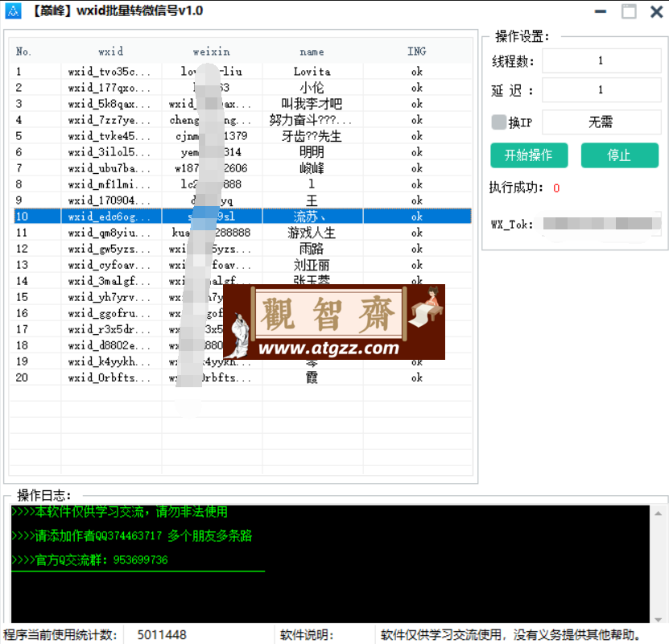The width and height of the screenshot is (669, 644).
Task: Click the name Lovita
Action: tap(312, 72)
